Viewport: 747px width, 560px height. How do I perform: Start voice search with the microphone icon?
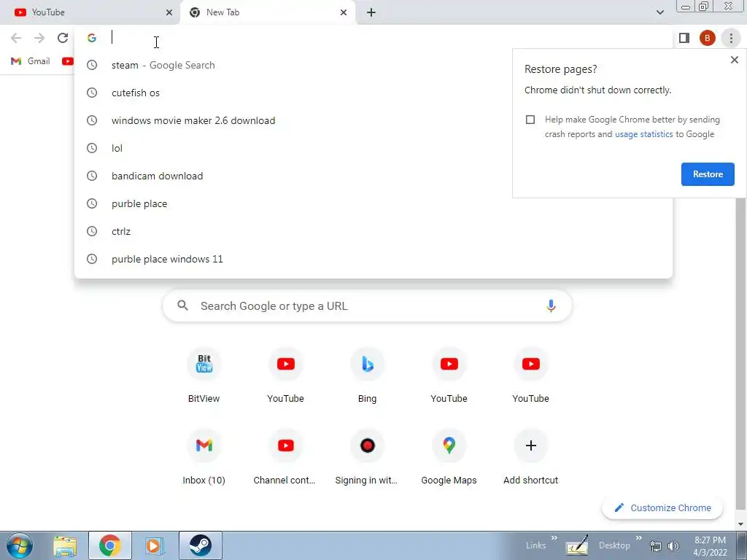(551, 306)
